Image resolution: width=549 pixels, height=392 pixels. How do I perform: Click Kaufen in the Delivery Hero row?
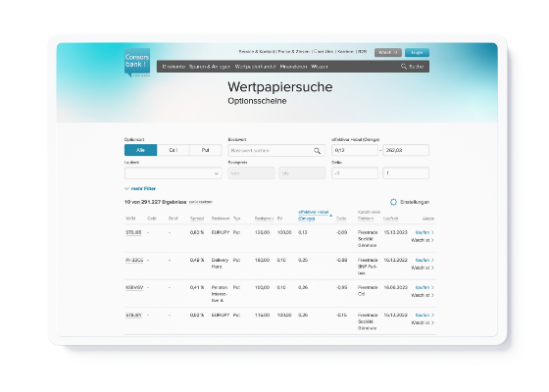424,260
